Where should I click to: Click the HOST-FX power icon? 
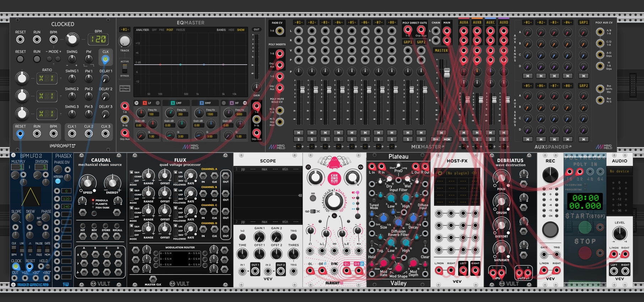click(x=440, y=173)
